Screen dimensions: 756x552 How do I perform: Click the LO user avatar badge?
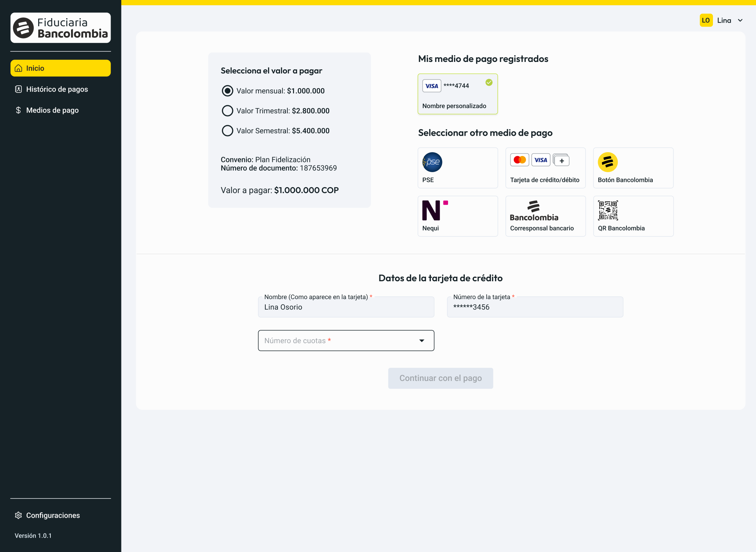pyautogui.click(x=706, y=20)
